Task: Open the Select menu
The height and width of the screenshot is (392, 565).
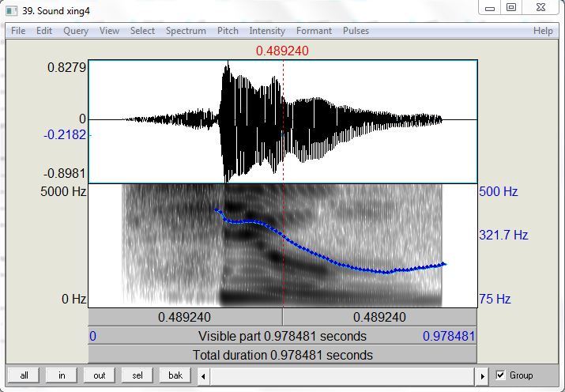Action: (x=142, y=31)
